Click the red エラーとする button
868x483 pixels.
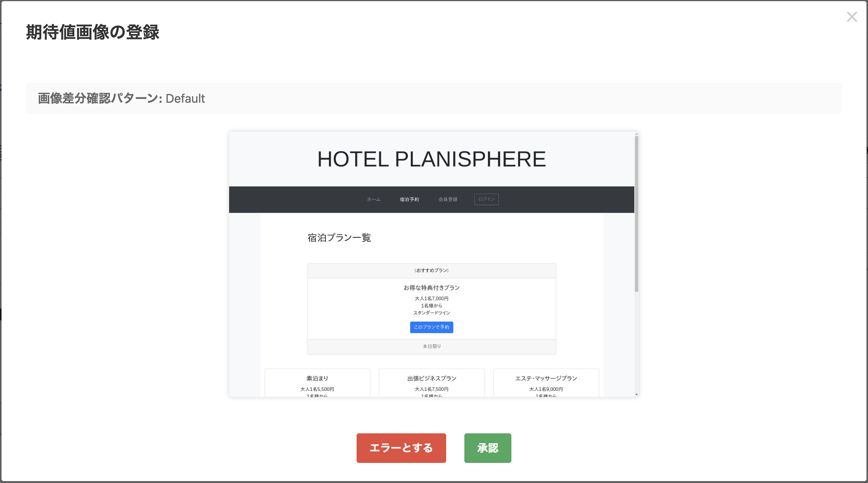[x=401, y=448]
